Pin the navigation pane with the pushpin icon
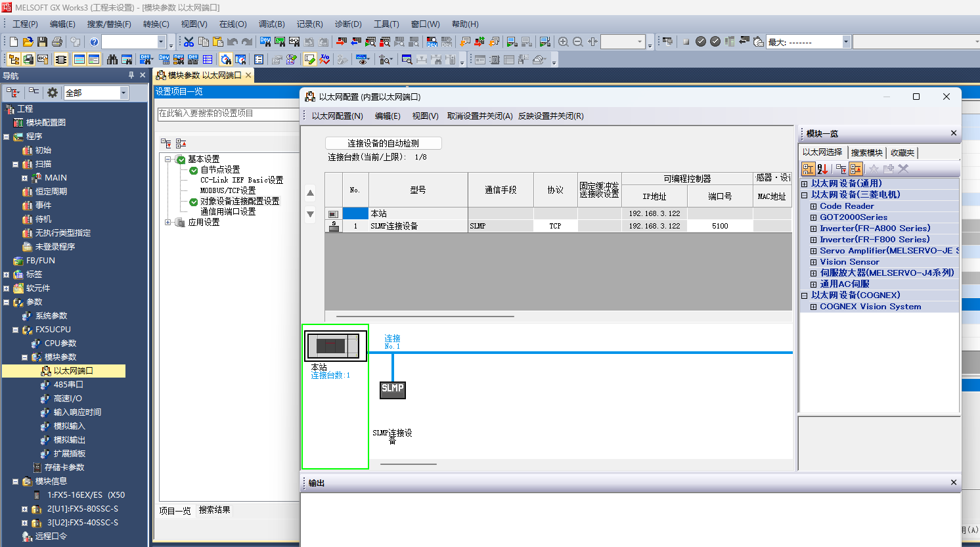This screenshot has width=980, height=547. (x=131, y=76)
